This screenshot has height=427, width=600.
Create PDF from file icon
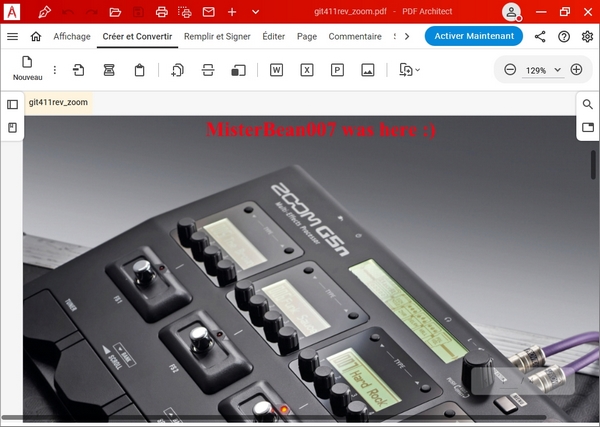pos(78,70)
